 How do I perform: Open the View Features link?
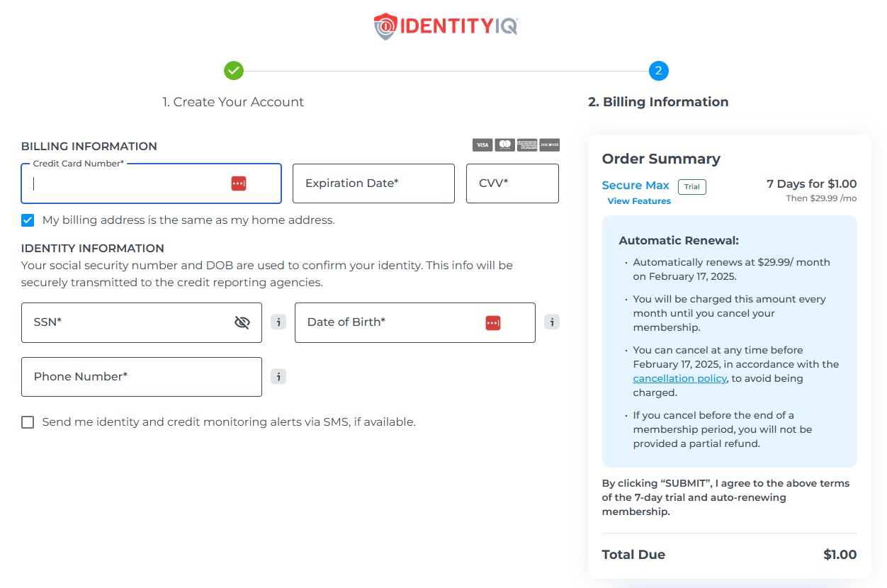click(639, 201)
